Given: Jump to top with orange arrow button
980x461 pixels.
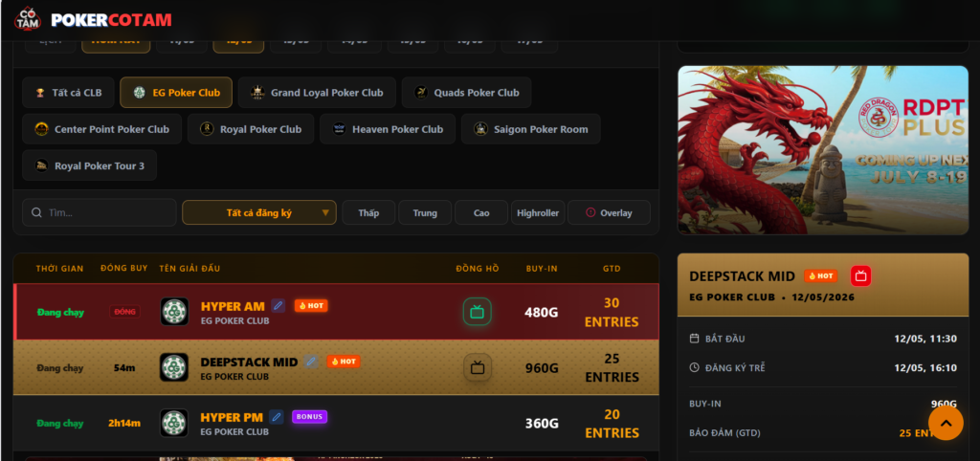Looking at the screenshot, I should [x=946, y=423].
